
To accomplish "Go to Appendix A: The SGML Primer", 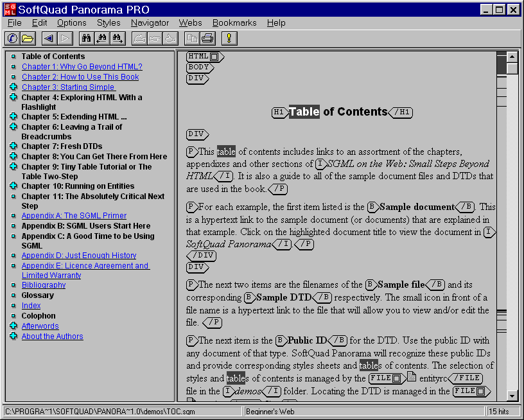I will 74,216.
